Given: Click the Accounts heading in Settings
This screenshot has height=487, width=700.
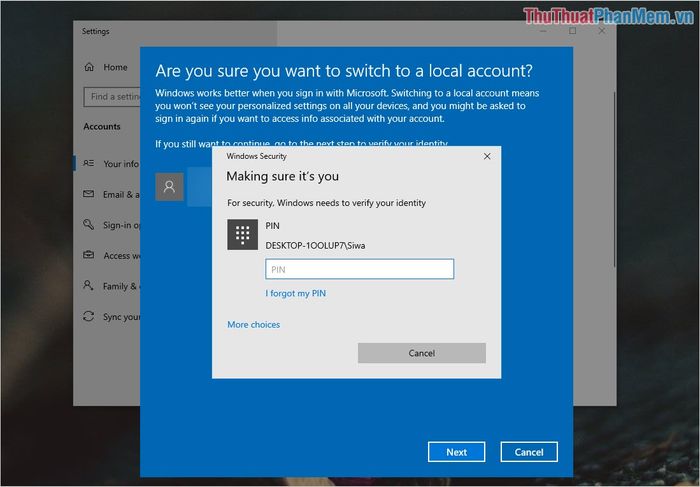Looking at the screenshot, I should [102, 126].
